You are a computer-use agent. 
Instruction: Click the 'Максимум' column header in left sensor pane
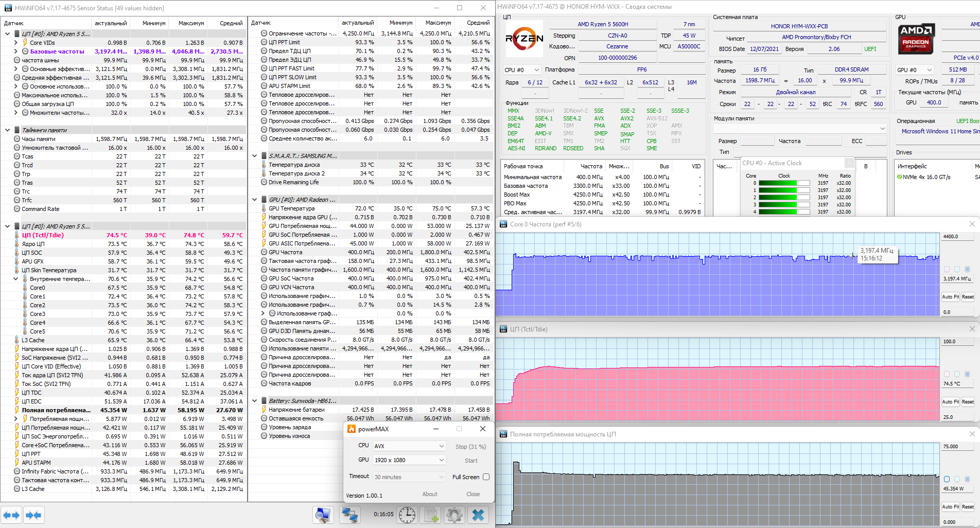pyautogui.click(x=187, y=23)
